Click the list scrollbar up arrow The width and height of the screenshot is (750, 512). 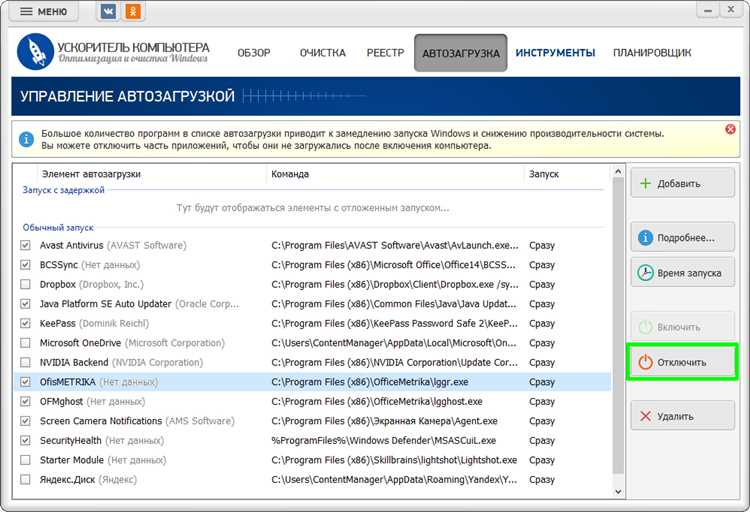[x=618, y=171]
